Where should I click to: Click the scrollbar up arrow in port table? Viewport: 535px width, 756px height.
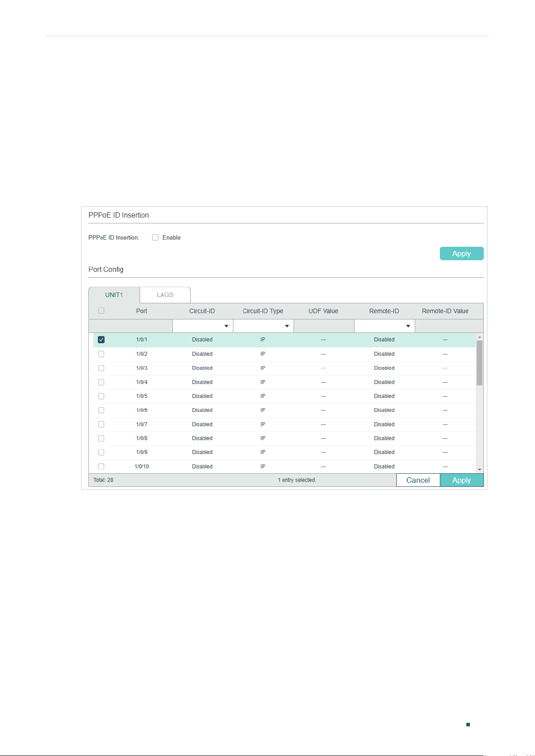pos(479,337)
